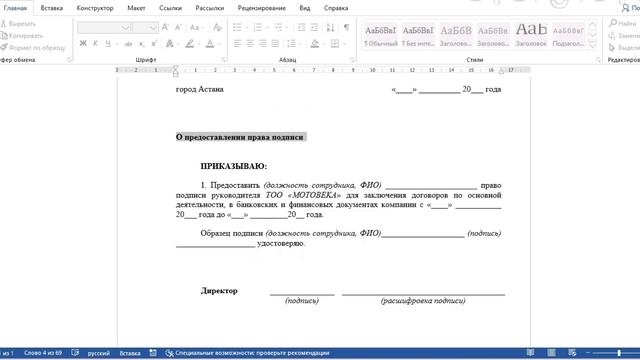
Task: Apply borders to paragraph
Action: pyautogui.click(x=335, y=43)
